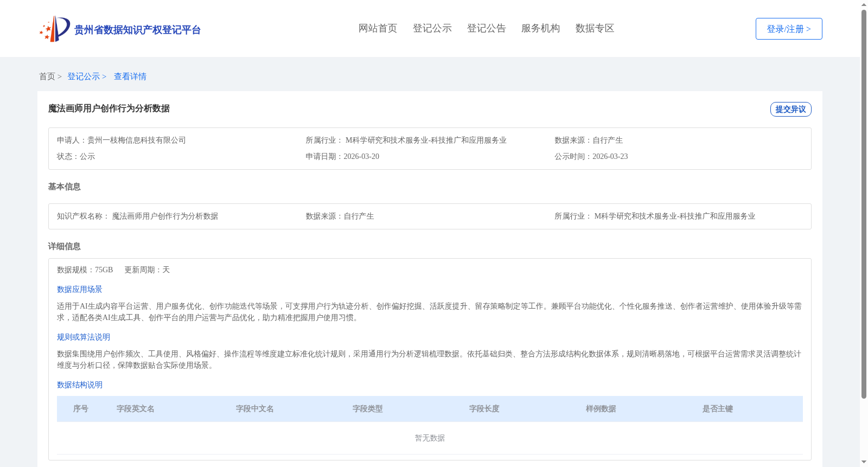
Task: Click 公示时间：2026-03-23 text
Action: click(x=591, y=156)
